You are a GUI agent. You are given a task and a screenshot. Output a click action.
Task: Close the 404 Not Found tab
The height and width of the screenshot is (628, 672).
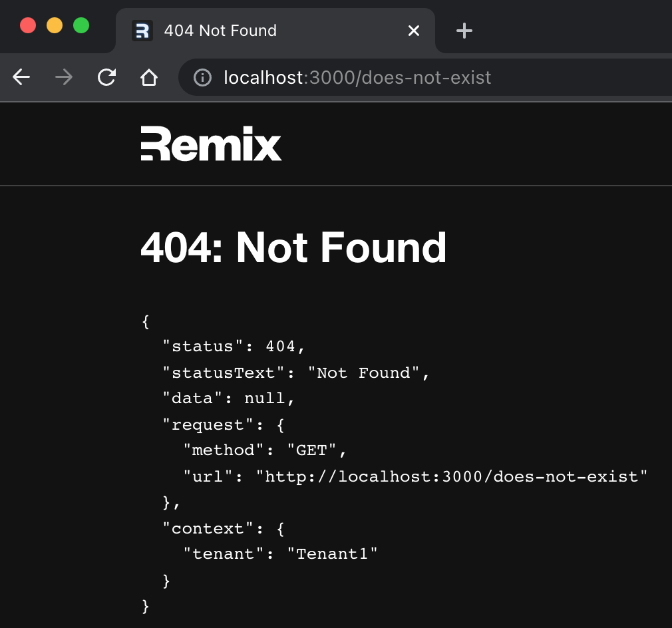click(414, 31)
